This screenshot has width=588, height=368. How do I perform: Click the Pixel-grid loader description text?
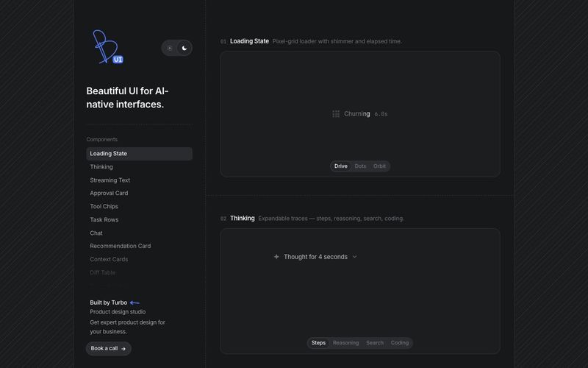point(337,41)
